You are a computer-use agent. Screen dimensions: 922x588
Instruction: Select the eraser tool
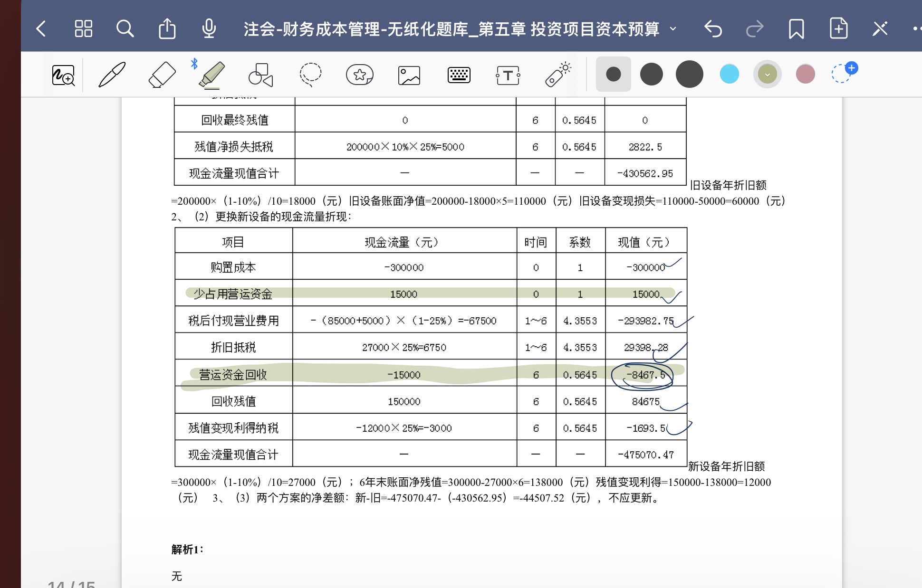point(162,75)
